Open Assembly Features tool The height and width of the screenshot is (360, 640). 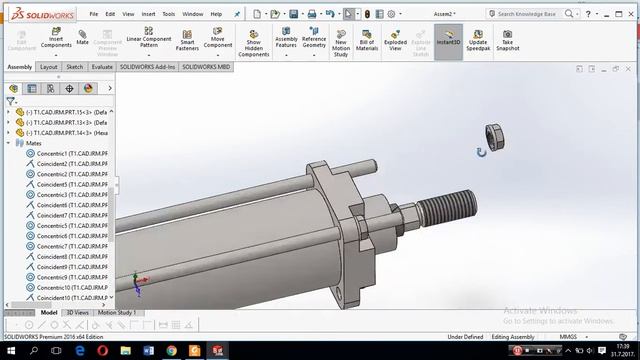click(286, 38)
